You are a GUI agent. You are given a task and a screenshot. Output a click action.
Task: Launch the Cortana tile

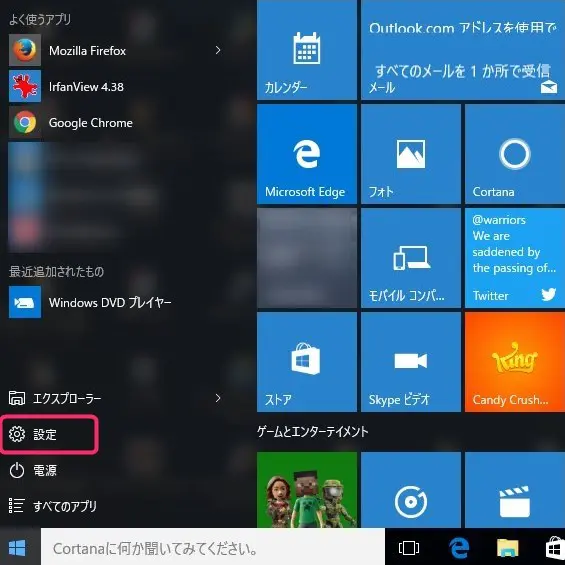515,154
